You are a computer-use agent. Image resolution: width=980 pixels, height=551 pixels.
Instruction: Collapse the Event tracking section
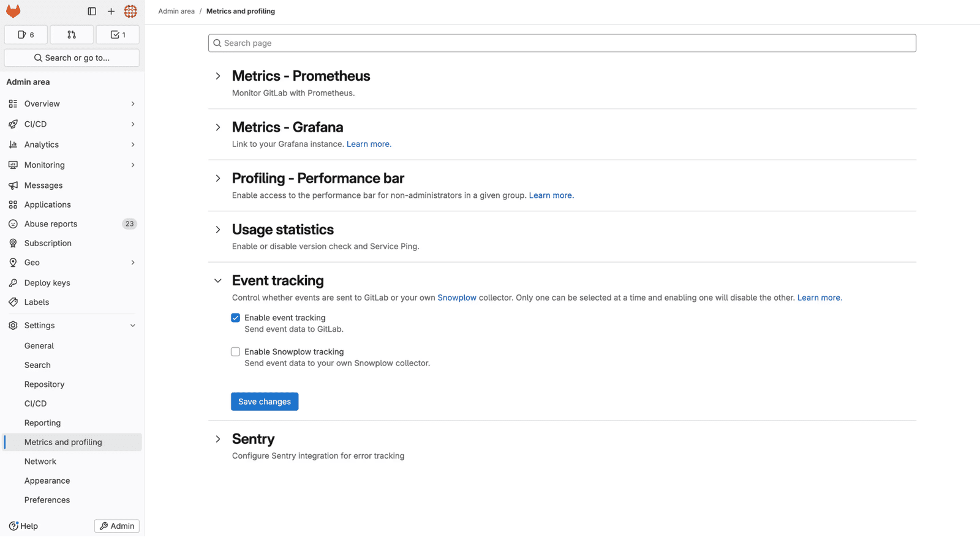point(218,280)
